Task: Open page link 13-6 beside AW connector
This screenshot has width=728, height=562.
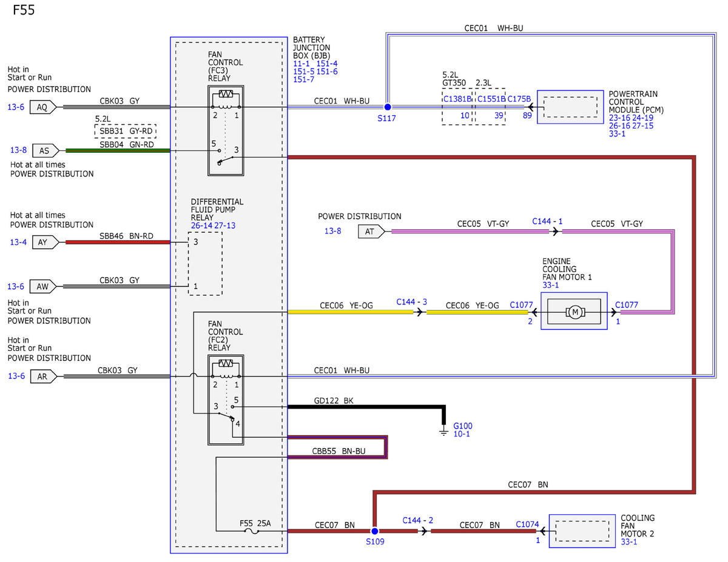Action: click(16, 286)
